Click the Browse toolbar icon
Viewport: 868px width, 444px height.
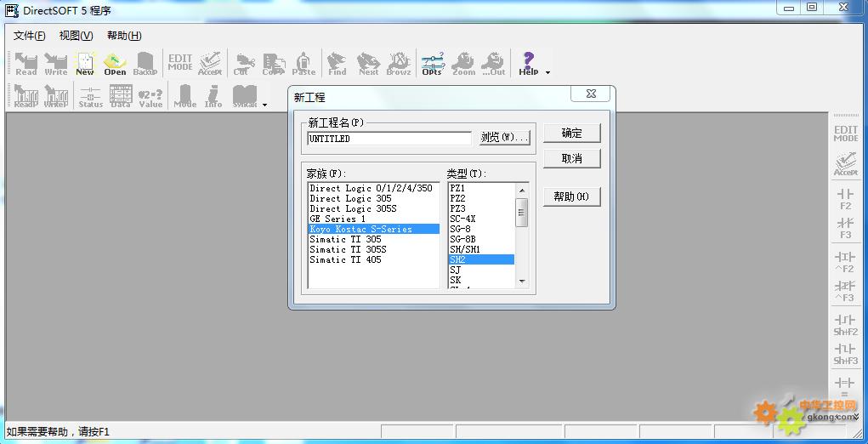[399, 64]
